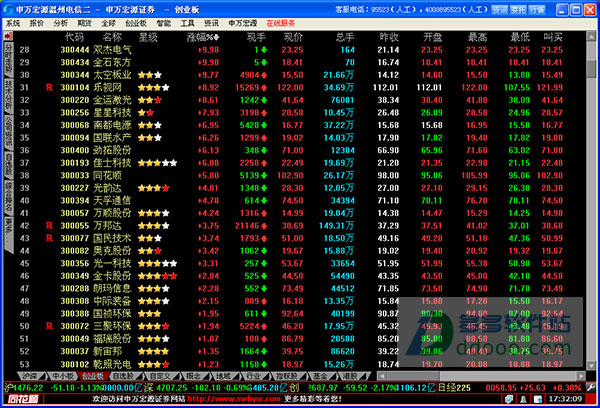Expand the 基金 bottom tab dropdown
Viewport: 600px width, 408px height.
pyautogui.click(x=331, y=376)
